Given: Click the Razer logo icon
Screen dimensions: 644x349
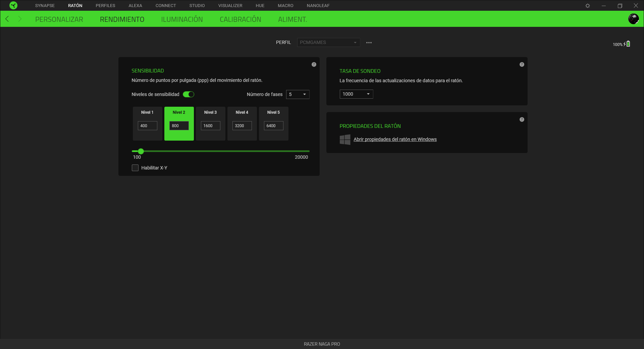Looking at the screenshot, I should coord(13,5).
